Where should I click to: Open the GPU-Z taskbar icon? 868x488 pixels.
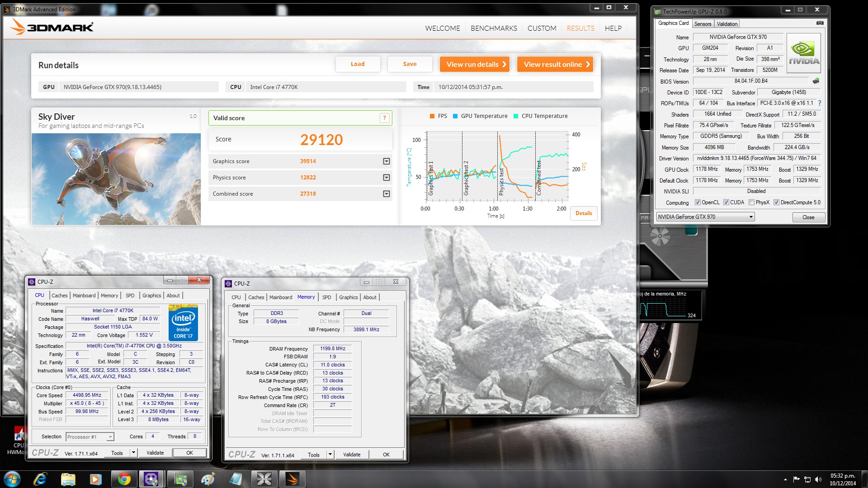coord(181,479)
